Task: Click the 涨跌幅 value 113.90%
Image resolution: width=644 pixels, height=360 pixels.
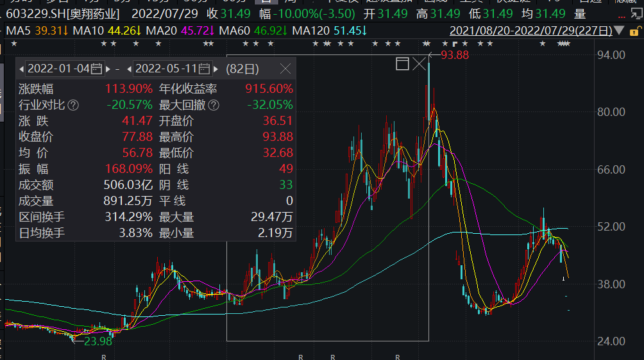Action: click(x=128, y=88)
